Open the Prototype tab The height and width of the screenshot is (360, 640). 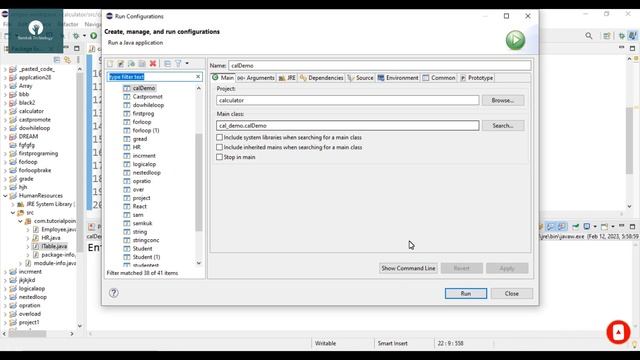pyautogui.click(x=476, y=78)
